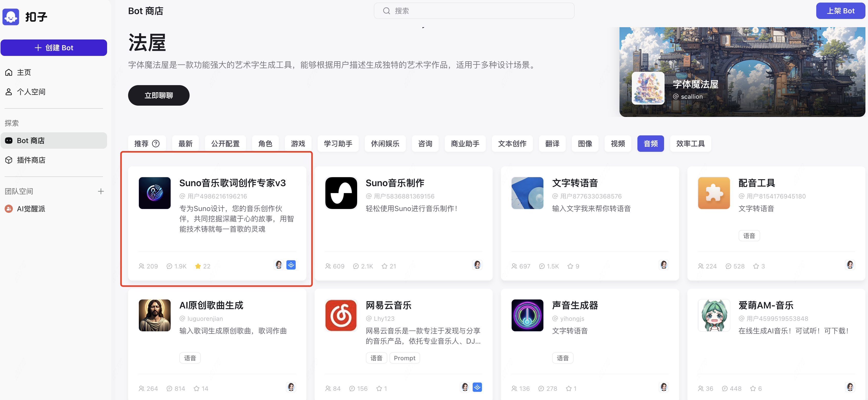Click 语音 tag on 配音工具 card

pos(749,236)
